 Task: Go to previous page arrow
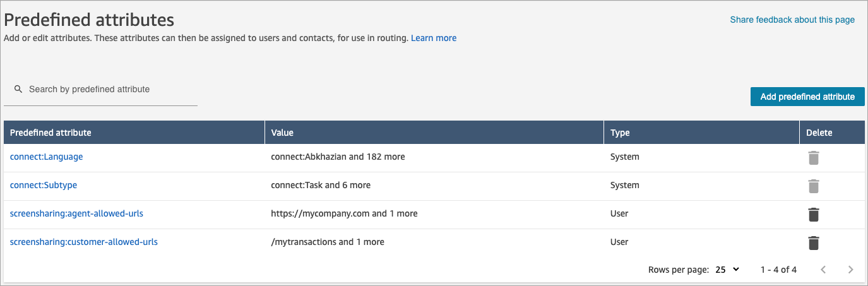tap(823, 270)
